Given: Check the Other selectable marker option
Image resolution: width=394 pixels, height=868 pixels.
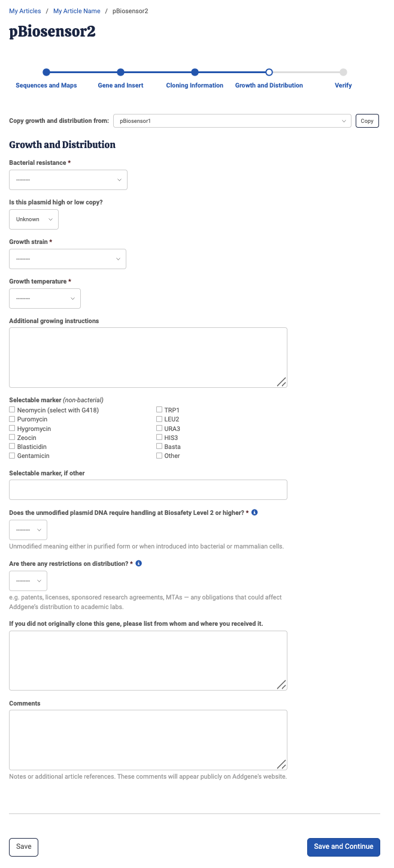Looking at the screenshot, I should point(159,456).
